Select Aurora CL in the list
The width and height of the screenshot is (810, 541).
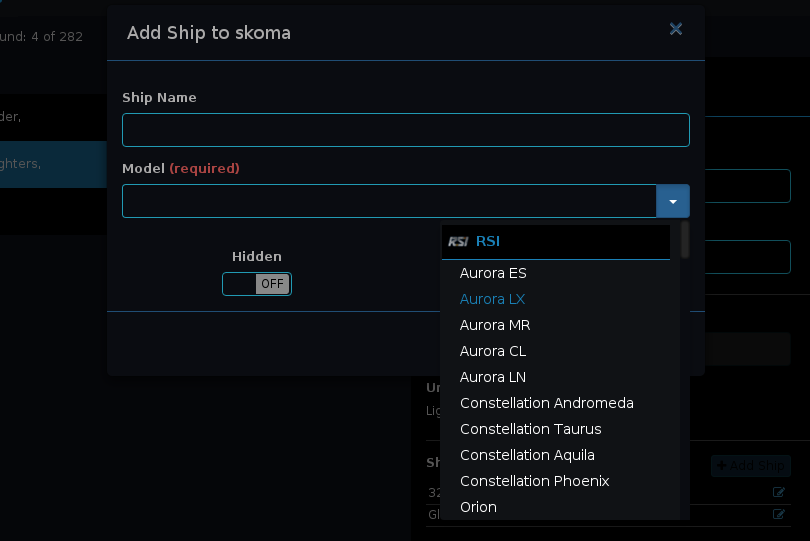tap(492, 351)
